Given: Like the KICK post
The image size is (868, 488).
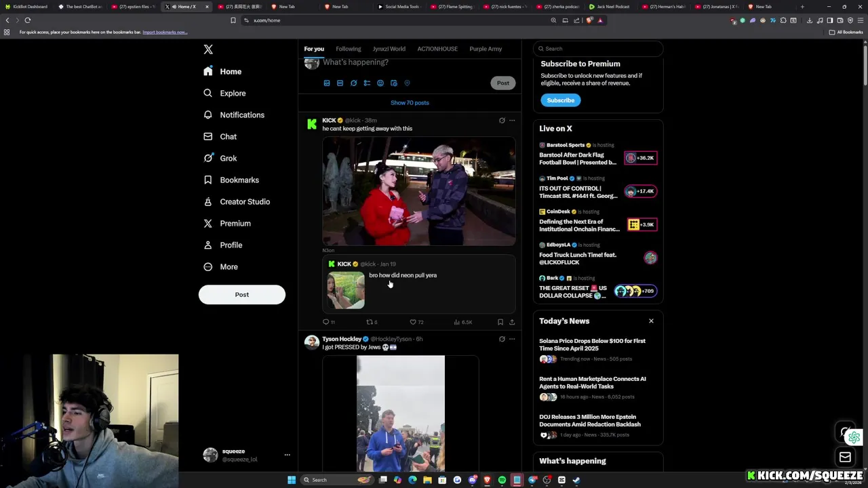Looking at the screenshot, I should tap(416, 322).
